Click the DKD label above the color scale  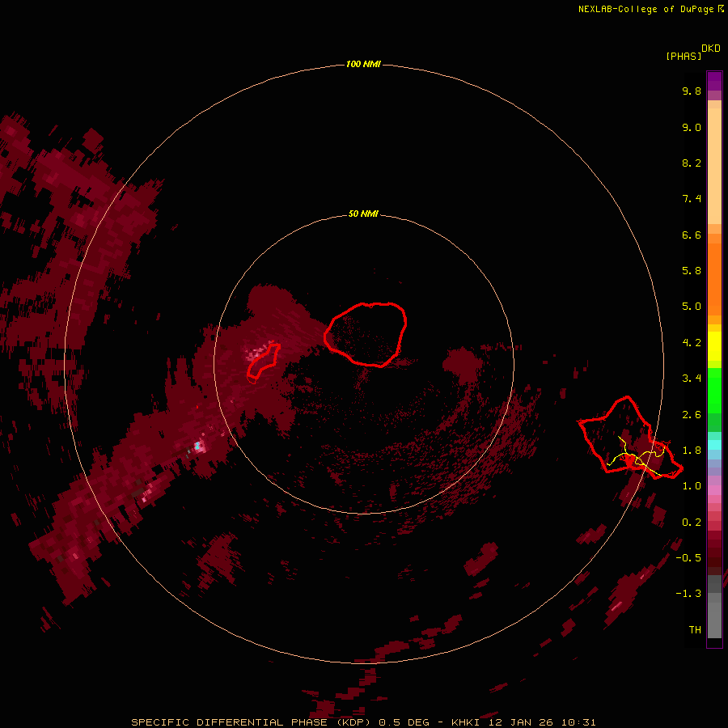(711, 48)
